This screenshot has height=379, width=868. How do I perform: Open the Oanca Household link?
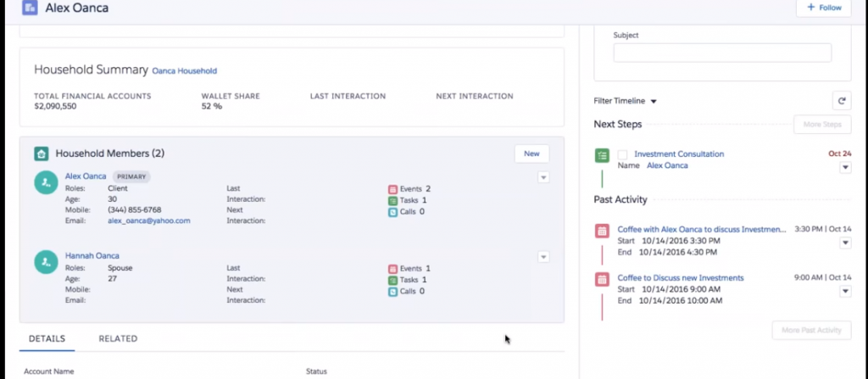click(x=185, y=70)
